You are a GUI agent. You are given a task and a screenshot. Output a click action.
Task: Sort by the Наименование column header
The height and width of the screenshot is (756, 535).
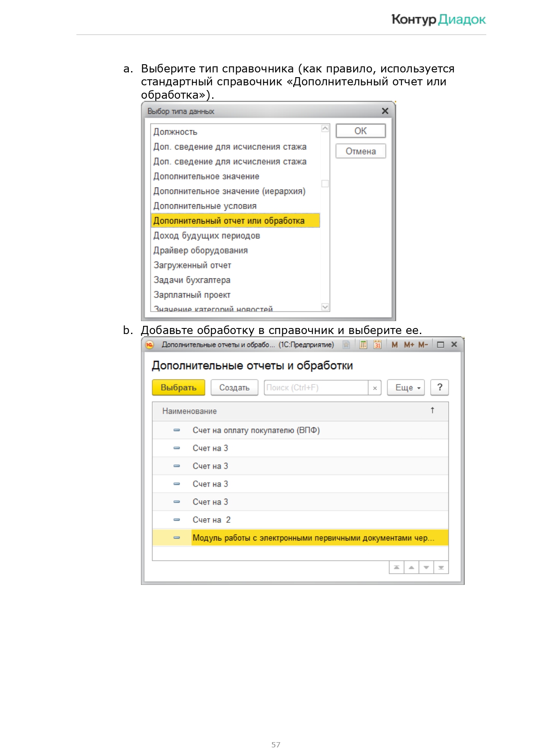click(x=190, y=411)
